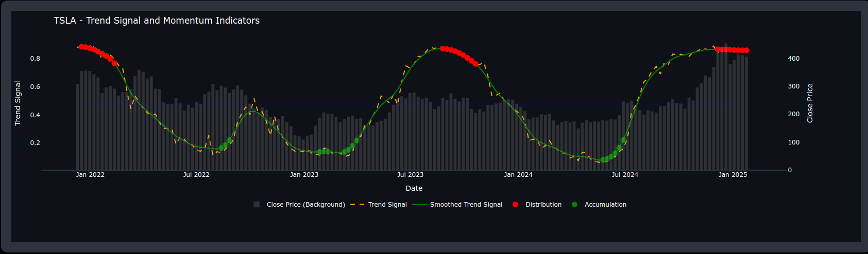
Task: Click the last red Distribution marker after Jan 2025
Action: 747,50
